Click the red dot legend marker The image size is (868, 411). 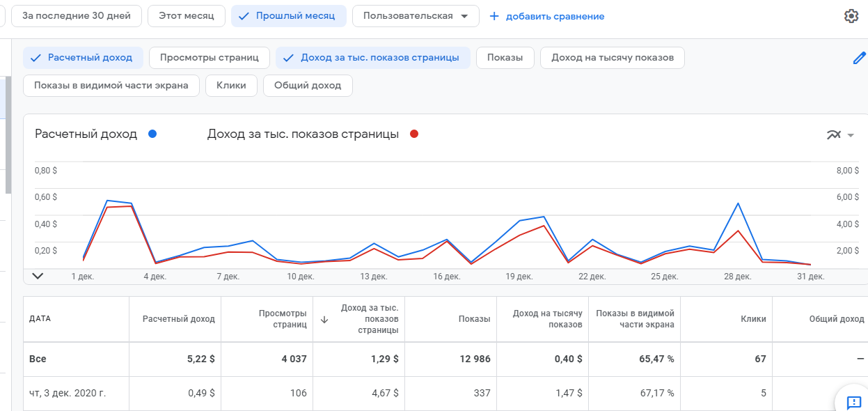[414, 134]
